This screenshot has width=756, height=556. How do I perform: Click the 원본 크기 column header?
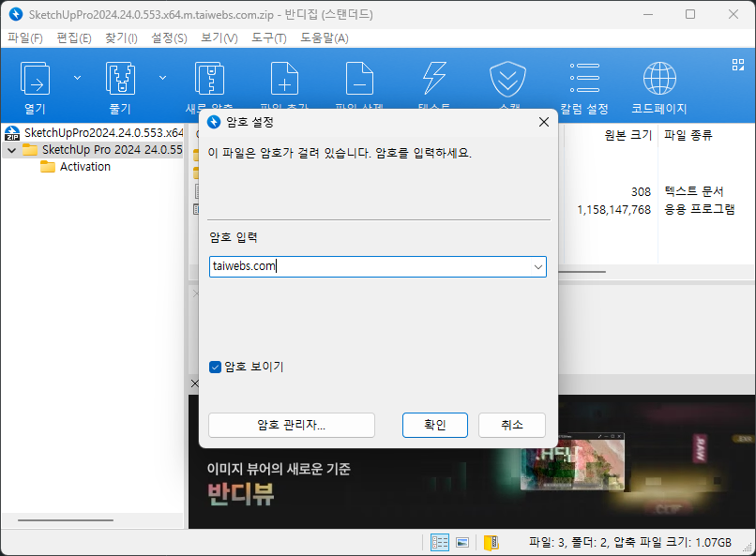click(x=627, y=135)
